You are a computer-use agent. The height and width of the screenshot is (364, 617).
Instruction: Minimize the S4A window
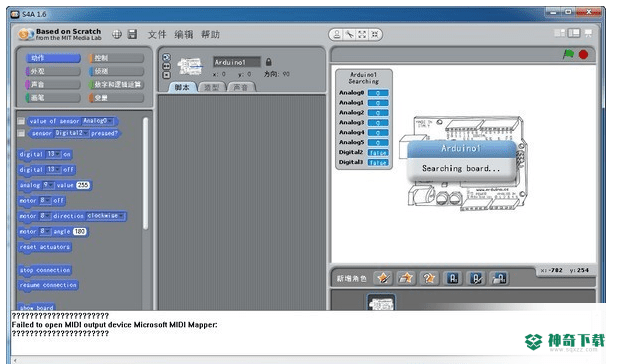(x=554, y=12)
